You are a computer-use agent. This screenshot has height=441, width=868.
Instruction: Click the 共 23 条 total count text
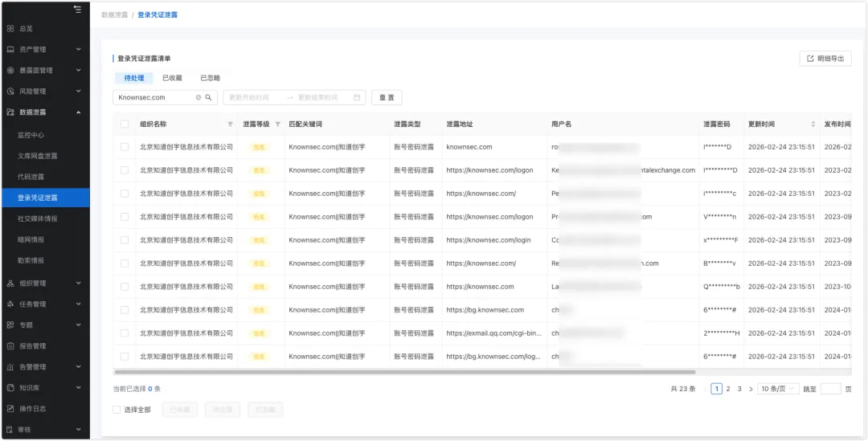(683, 389)
